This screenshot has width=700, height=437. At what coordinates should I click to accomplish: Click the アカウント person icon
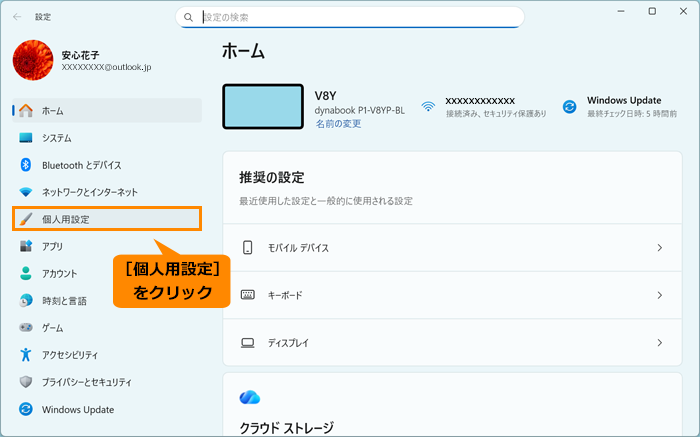[26, 273]
